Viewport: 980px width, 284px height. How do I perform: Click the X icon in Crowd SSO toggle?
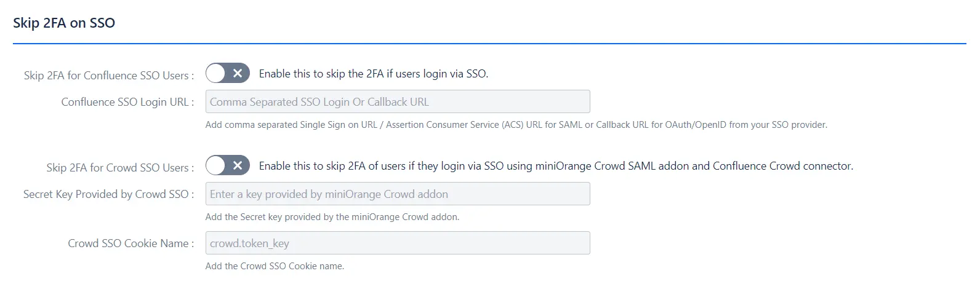[x=238, y=166]
